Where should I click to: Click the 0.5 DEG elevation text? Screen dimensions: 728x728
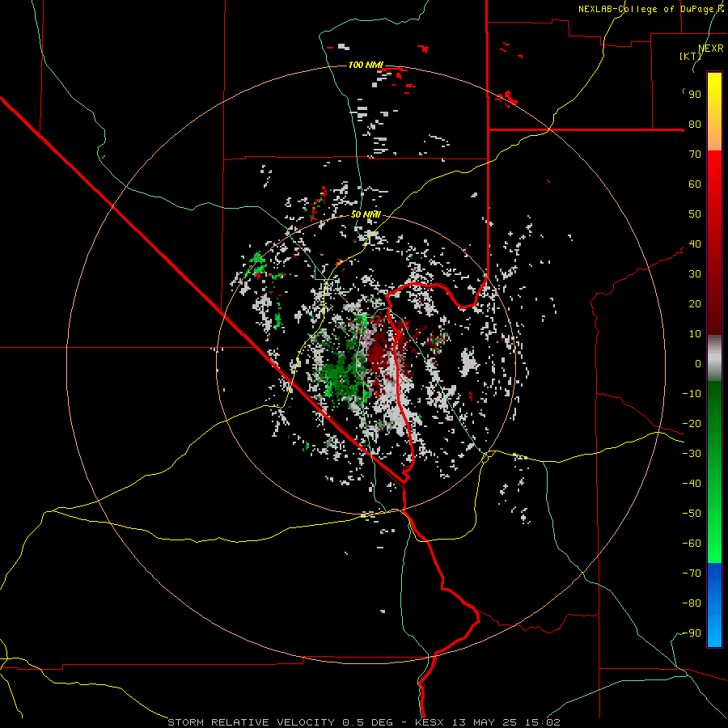pyautogui.click(x=367, y=722)
